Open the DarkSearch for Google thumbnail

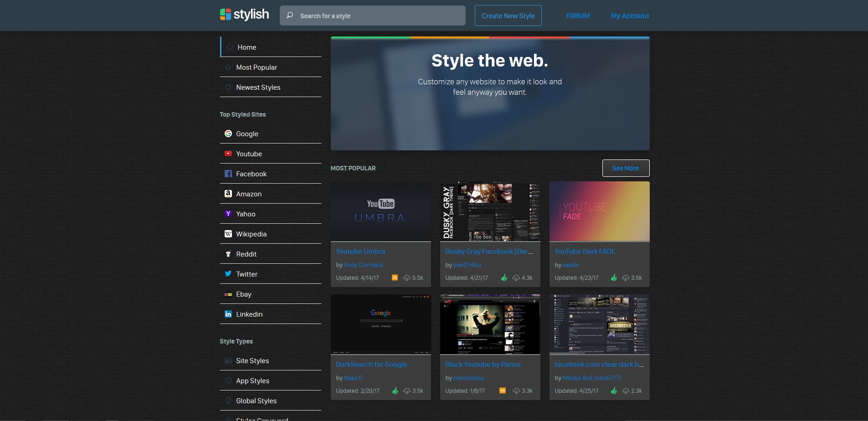(x=380, y=324)
